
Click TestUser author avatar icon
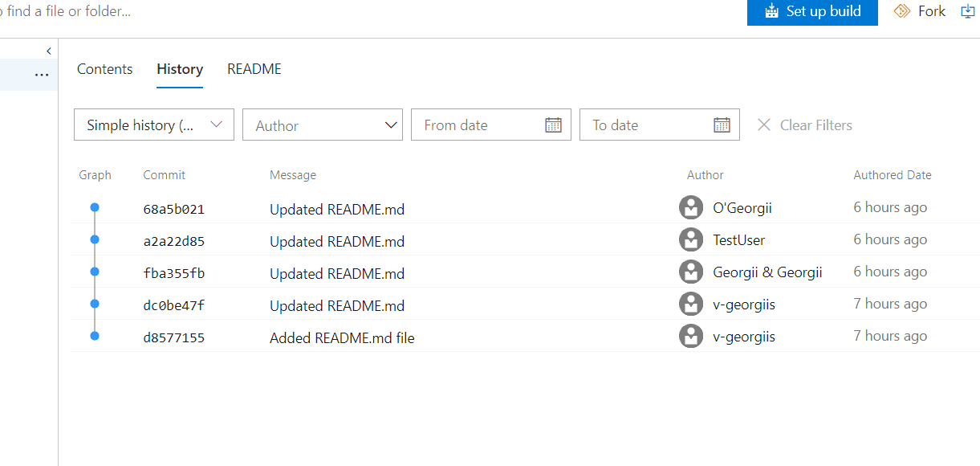[x=691, y=239]
